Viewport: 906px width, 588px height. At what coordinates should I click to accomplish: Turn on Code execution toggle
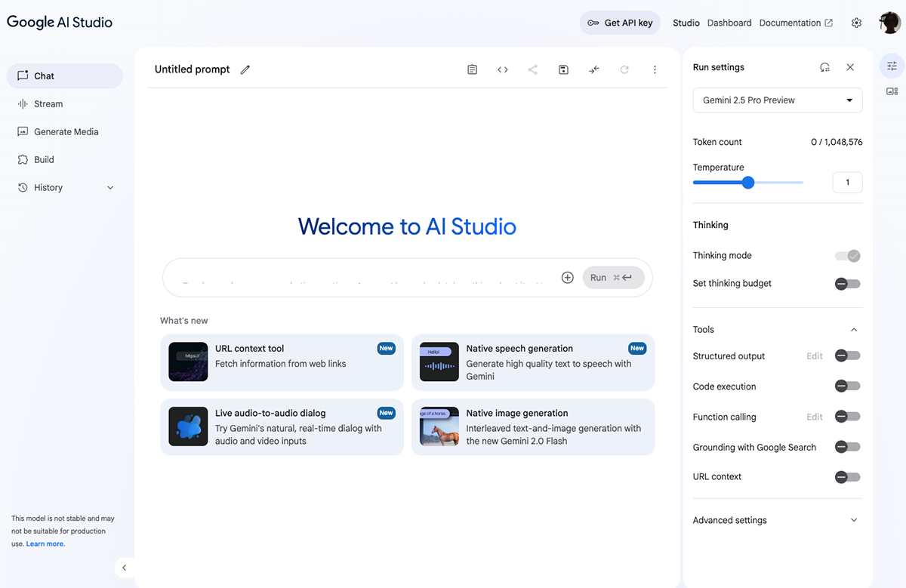847,386
